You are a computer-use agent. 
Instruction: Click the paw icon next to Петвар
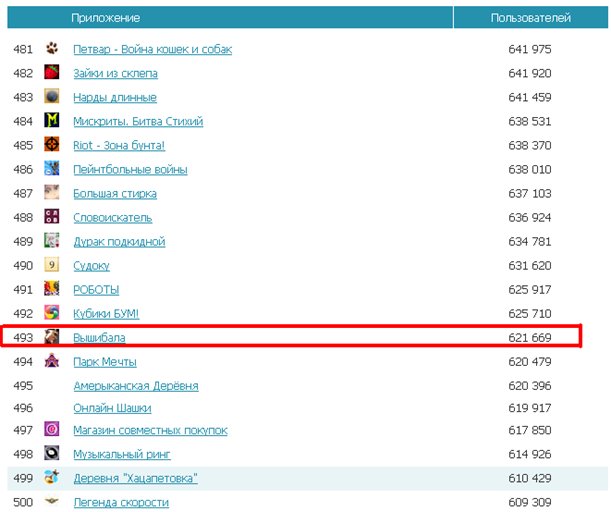tap(52, 49)
